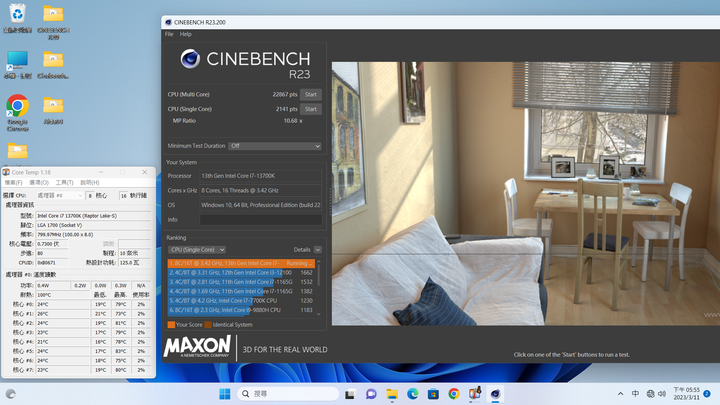Open the Help menu in Cinebench
Image resolution: width=720 pixels, height=405 pixels.
[186, 34]
